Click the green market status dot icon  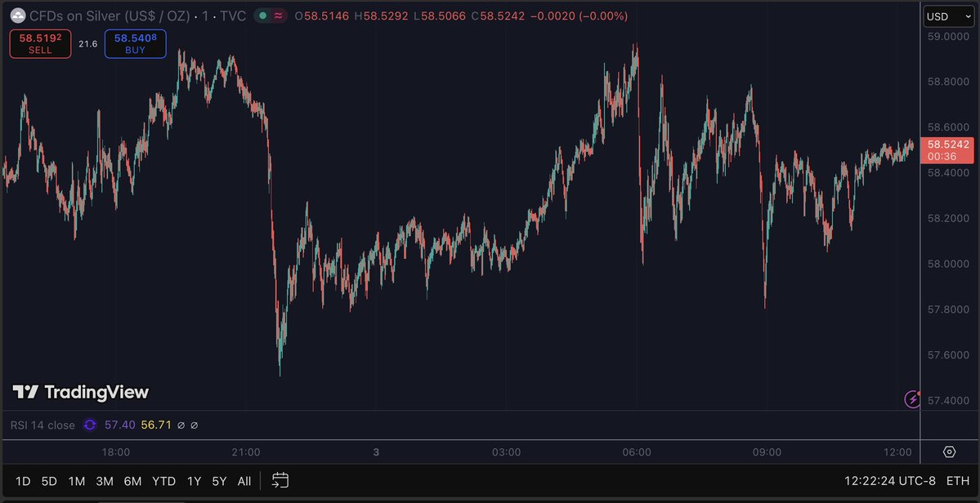tap(263, 16)
